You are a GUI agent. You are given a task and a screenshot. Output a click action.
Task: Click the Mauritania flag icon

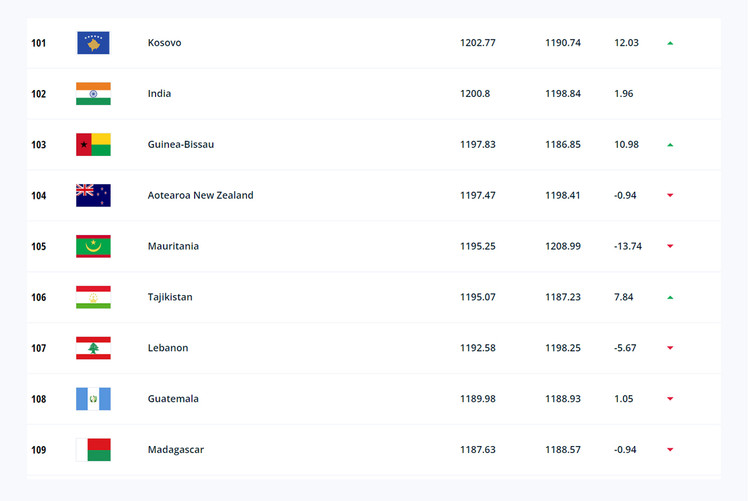93,246
